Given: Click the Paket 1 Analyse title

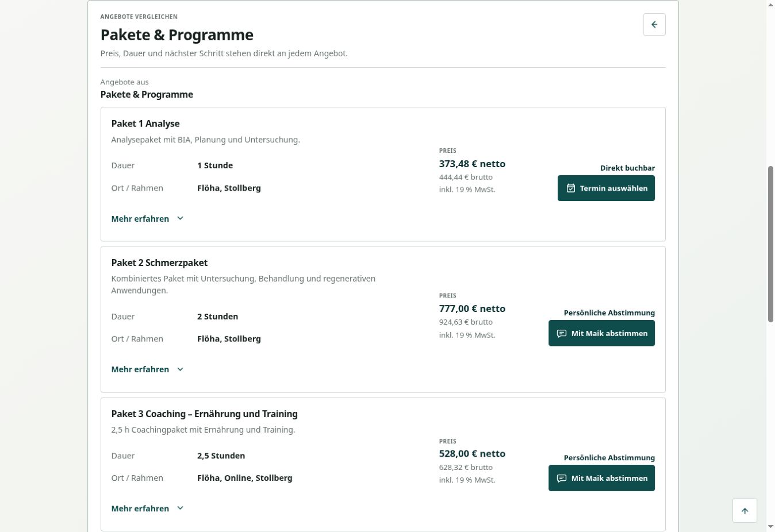Looking at the screenshot, I should tap(145, 124).
